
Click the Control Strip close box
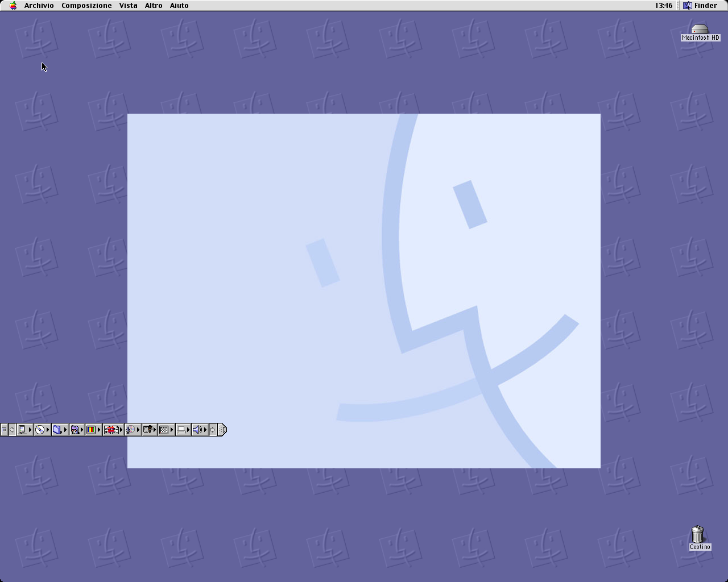[x=4, y=430]
